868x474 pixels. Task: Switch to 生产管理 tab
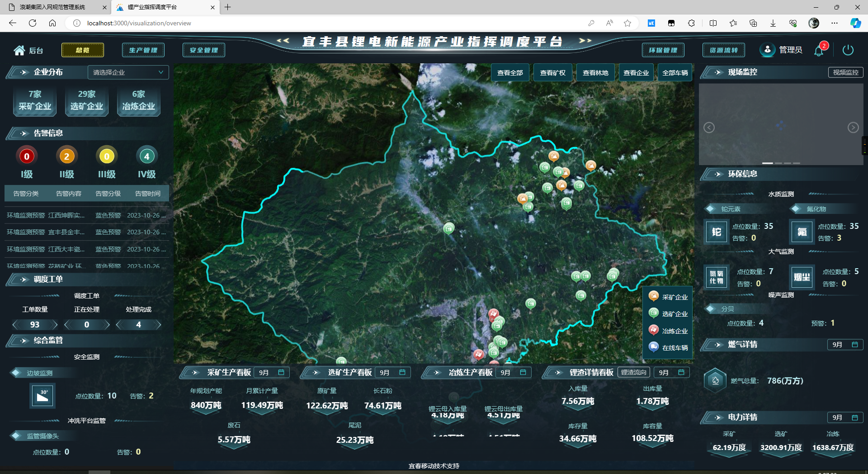tap(143, 50)
